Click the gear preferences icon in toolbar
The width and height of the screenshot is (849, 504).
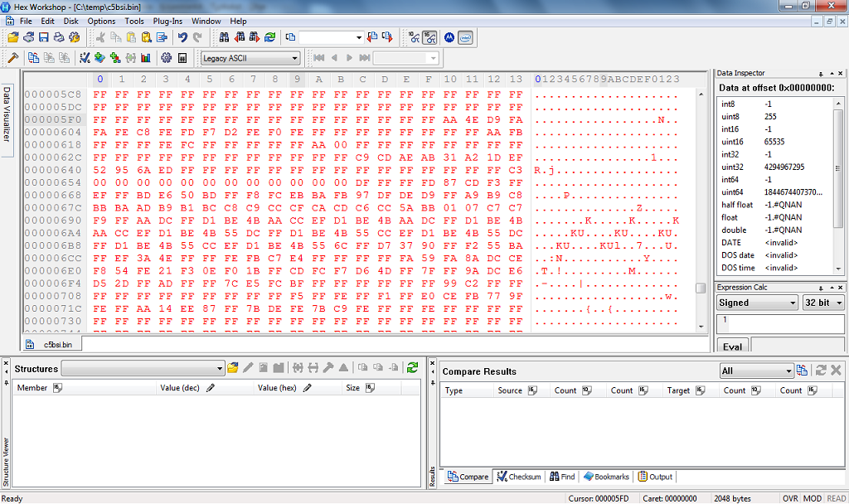tap(166, 58)
